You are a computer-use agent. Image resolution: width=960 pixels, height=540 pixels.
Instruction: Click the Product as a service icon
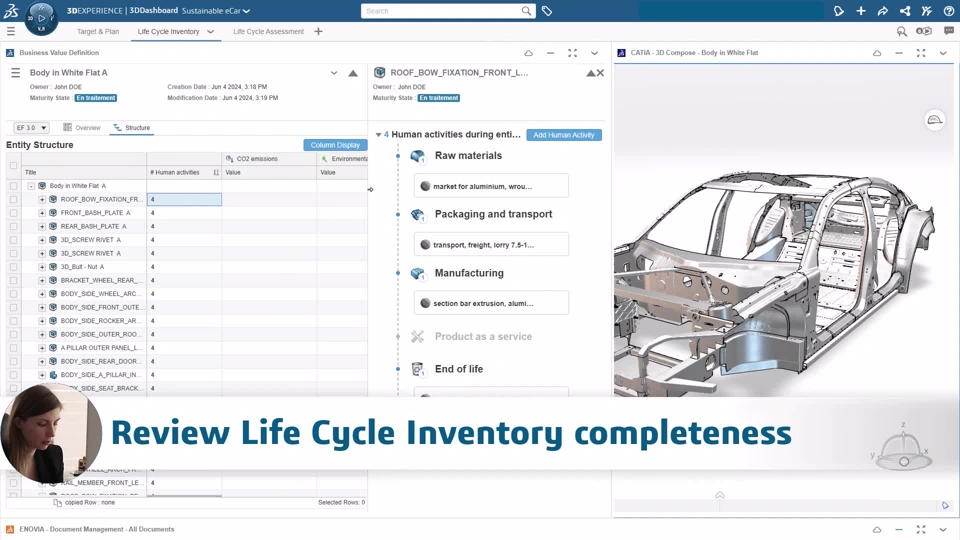tap(418, 337)
